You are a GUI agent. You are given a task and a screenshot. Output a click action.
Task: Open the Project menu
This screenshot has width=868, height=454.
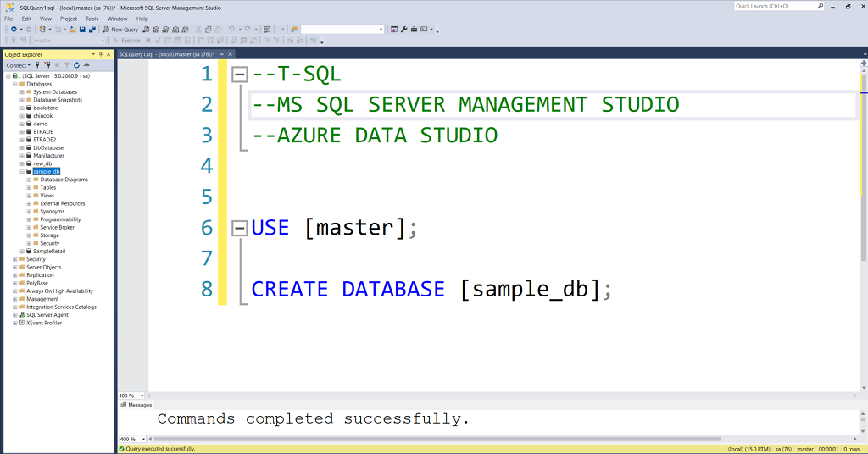69,19
